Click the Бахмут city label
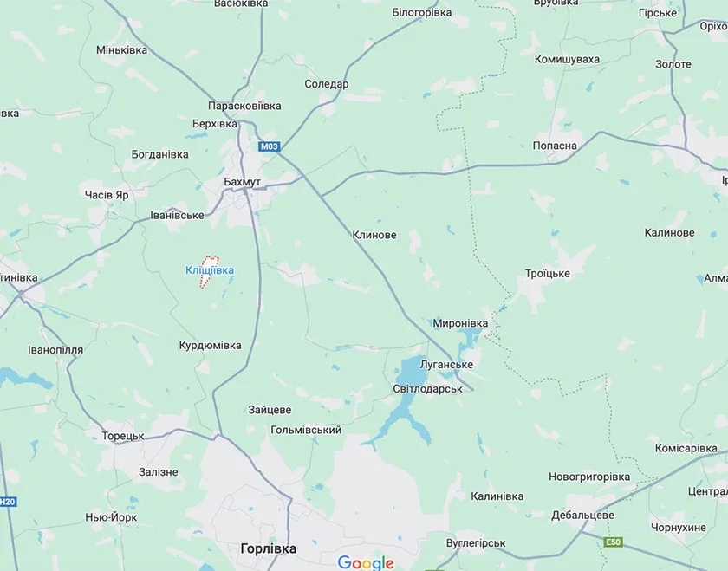This screenshot has width=728, height=571. [242, 182]
